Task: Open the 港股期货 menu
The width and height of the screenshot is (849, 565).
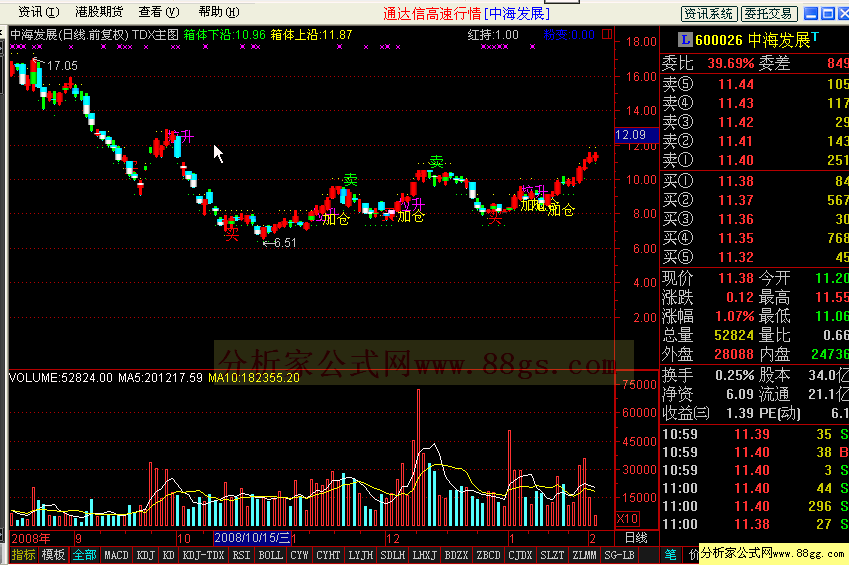Action: [x=99, y=11]
